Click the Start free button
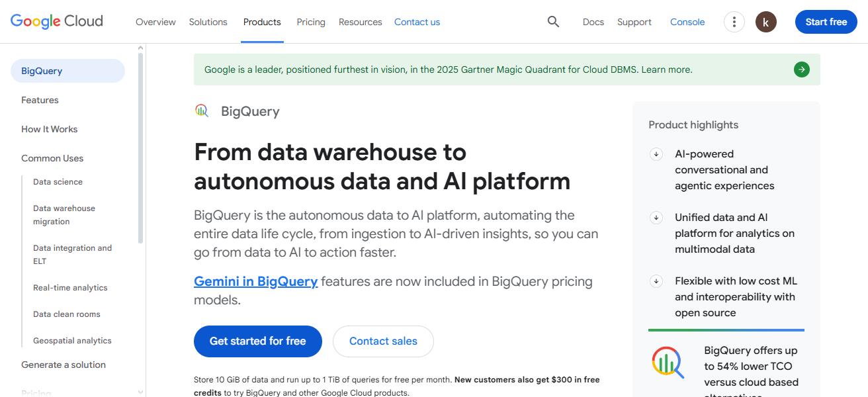The width and height of the screenshot is (868, 397). point(826,21)
